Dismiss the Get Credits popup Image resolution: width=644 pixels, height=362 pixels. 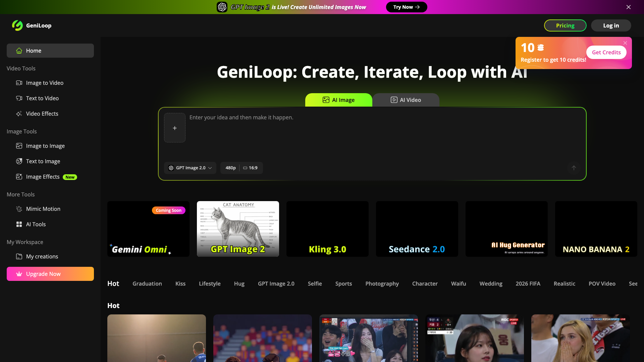625,43
